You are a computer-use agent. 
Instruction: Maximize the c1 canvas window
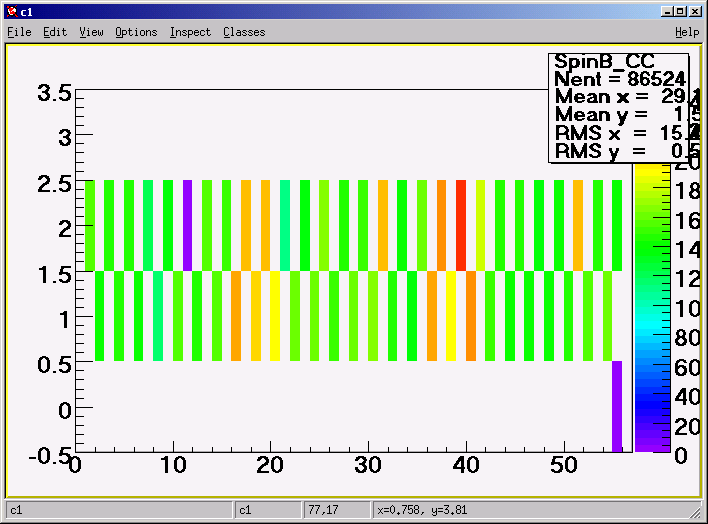681,12
